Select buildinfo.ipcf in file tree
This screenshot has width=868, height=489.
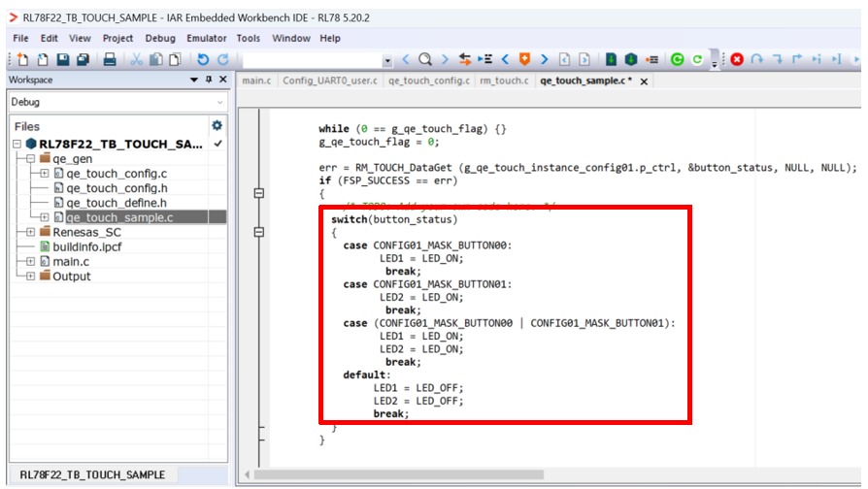(86, 246)
